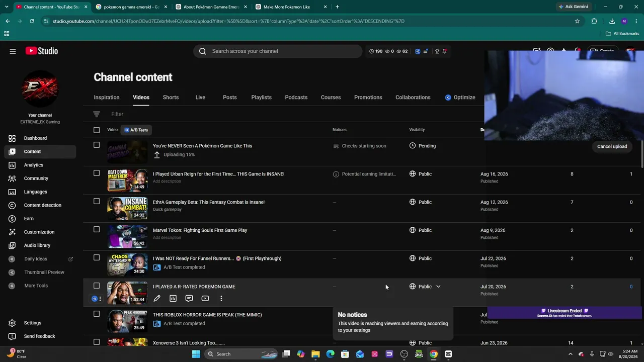The image size is (644, 362).
Task: View R-rated Pokemon video on YouTube
Action: [x=205, y=299]
